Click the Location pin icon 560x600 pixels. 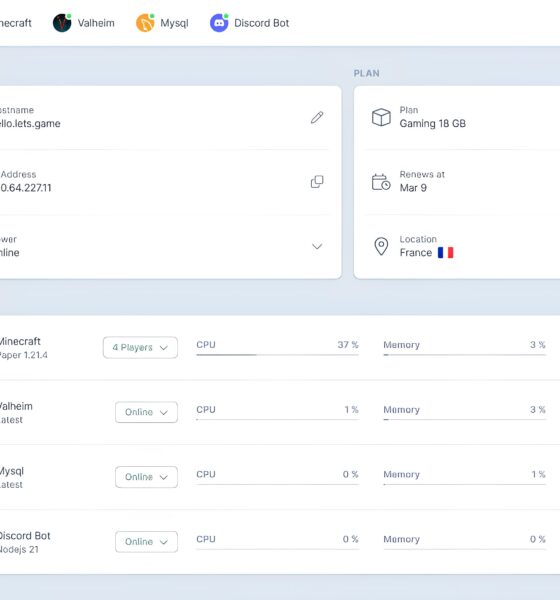[x=381, y=246]
